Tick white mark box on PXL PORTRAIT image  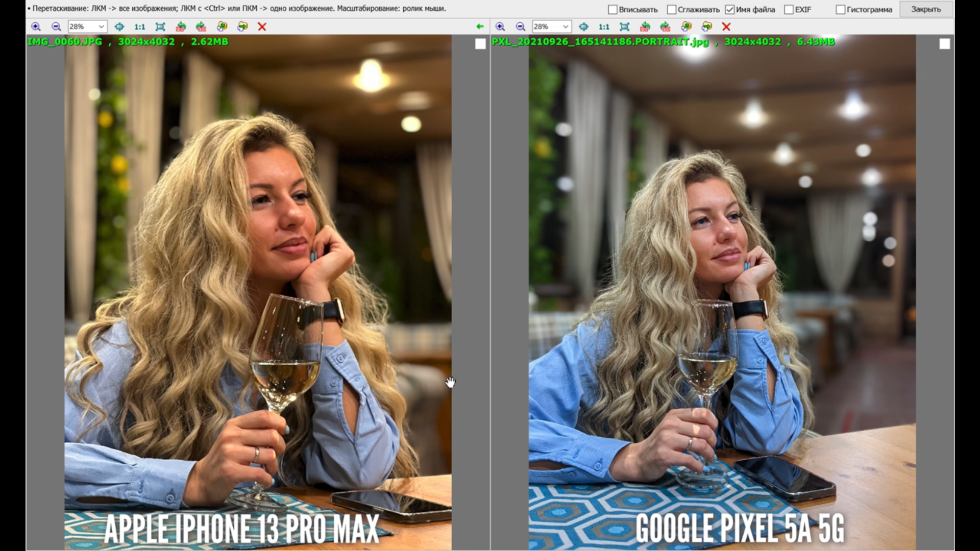coord(945,44)
